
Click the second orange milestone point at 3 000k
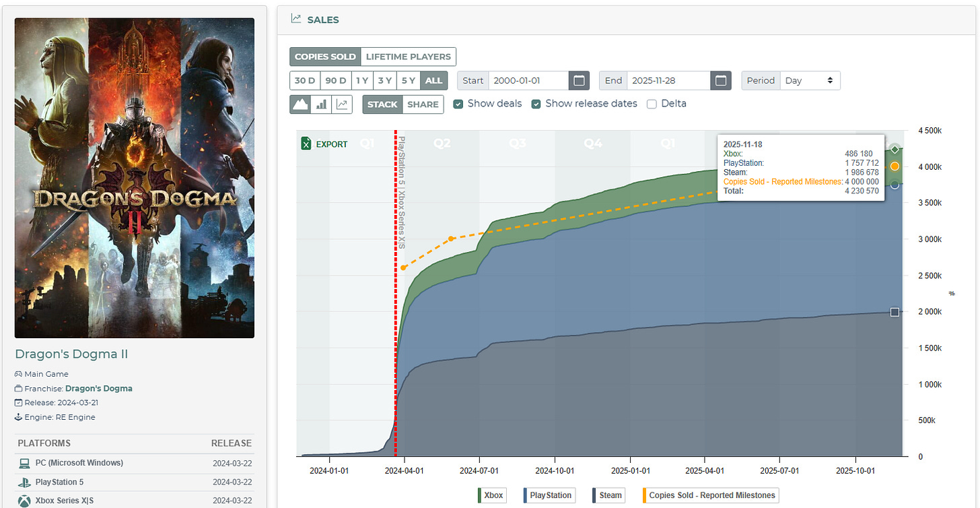click(x=451, y=239)
